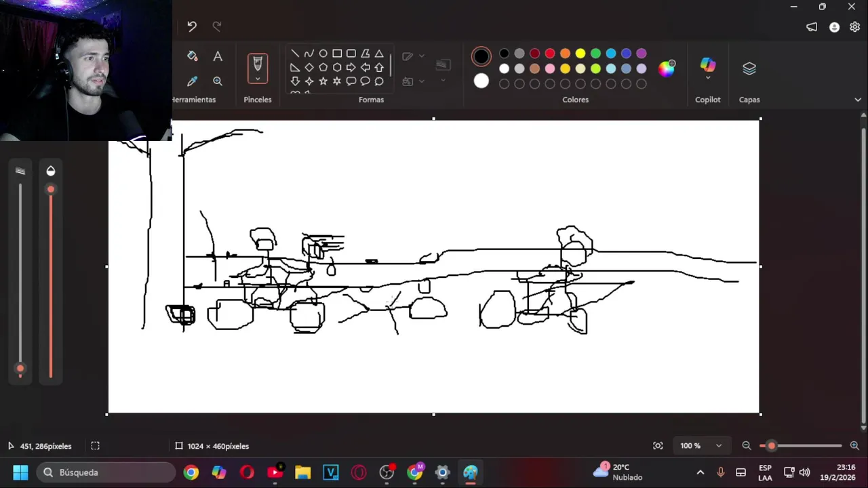Choose the Six-point star shape

337,81
